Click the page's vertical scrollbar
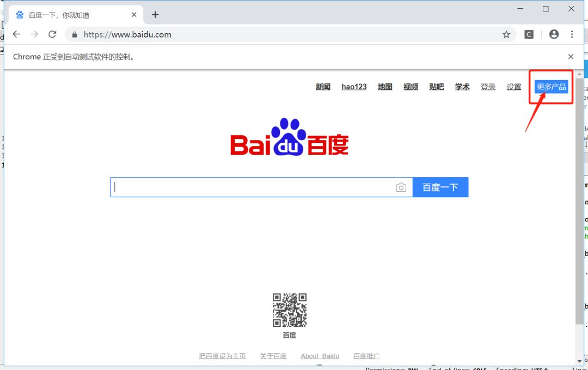This screenshot has height=370, width=588. (x=579, y=201)
